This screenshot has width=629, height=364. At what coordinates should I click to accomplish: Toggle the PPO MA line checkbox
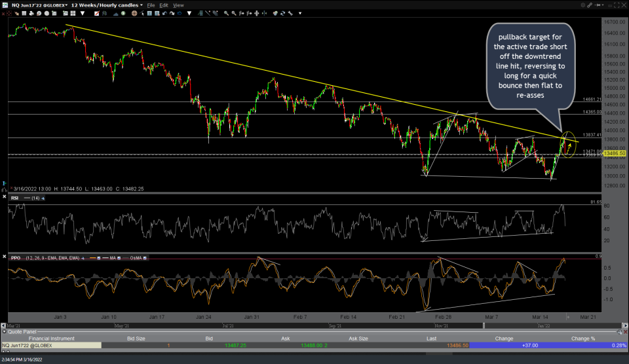pos(119,258)
